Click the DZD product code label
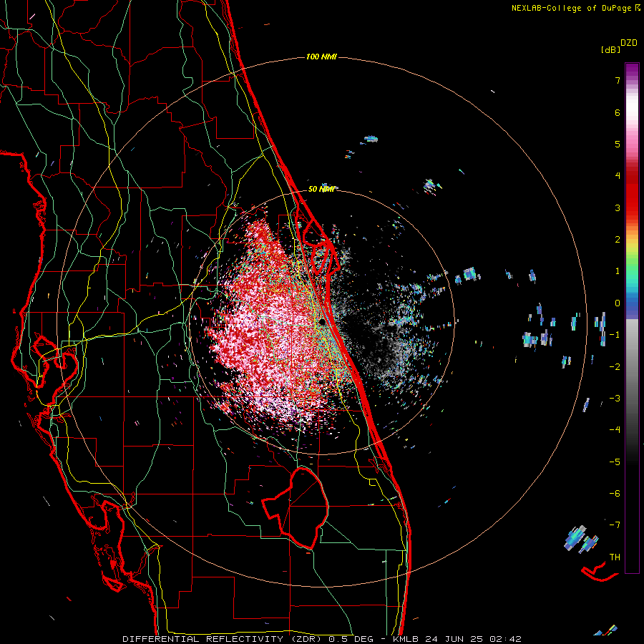This screenshot has height=644, width=644. [629, 43]
